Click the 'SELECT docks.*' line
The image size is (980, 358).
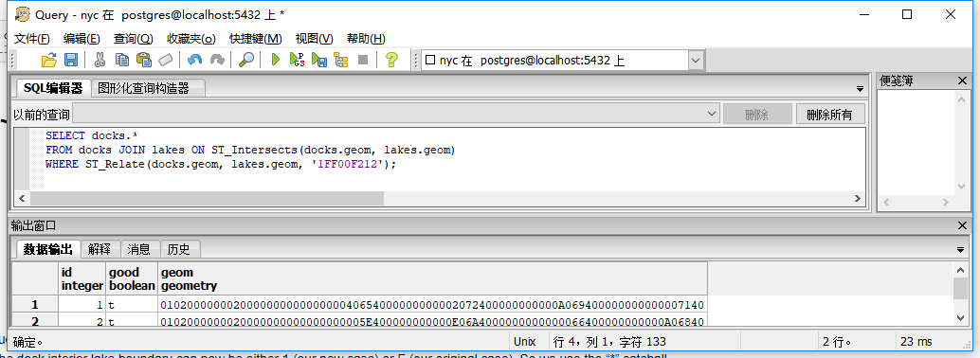tap(91, 135)
